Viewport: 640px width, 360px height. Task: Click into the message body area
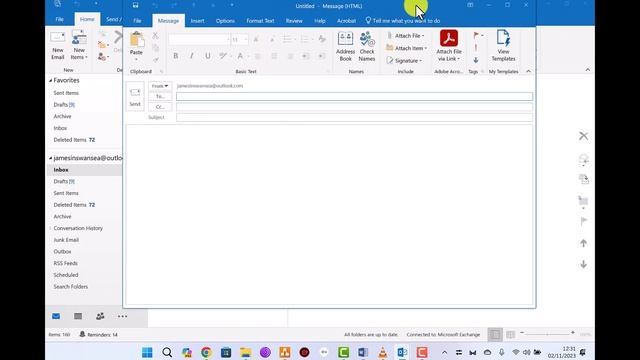pos(329,214)
